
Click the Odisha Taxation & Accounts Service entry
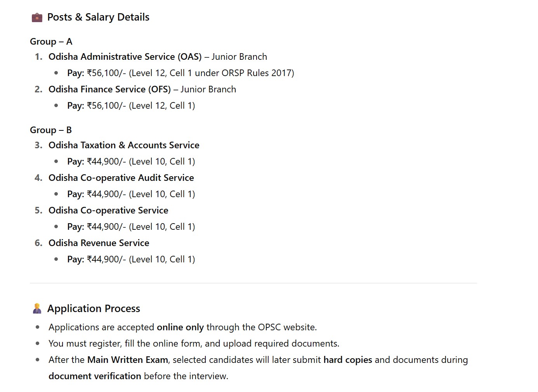pyautogui.click(x=124, y=145)
